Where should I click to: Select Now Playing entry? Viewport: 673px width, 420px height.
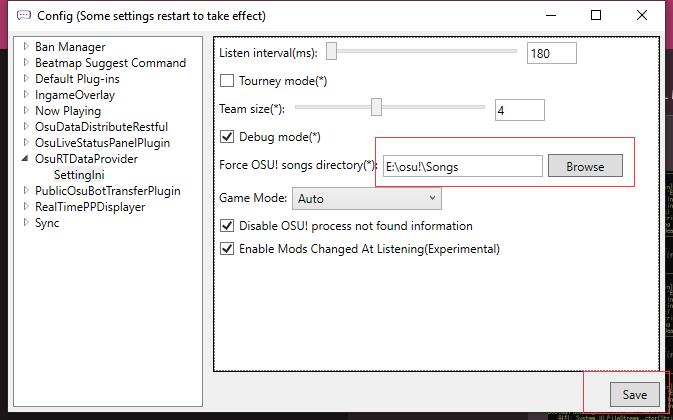coord(68,111)
